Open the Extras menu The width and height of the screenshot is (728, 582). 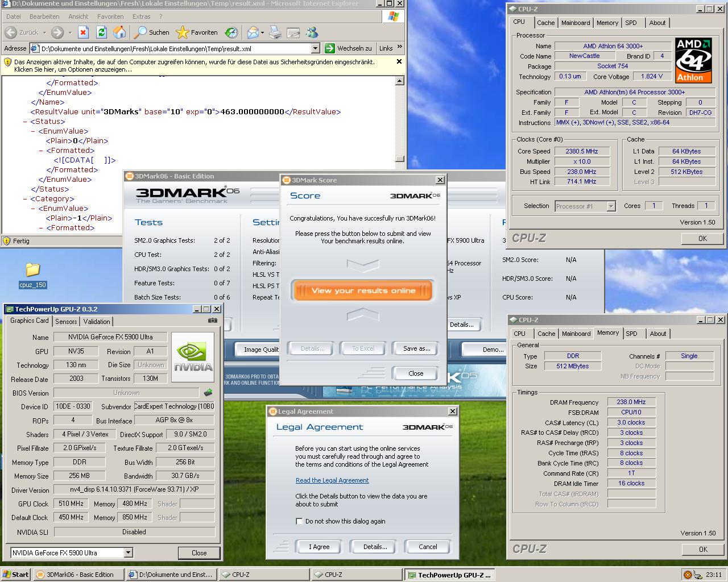pyautogui.click(x=142, y=16)
